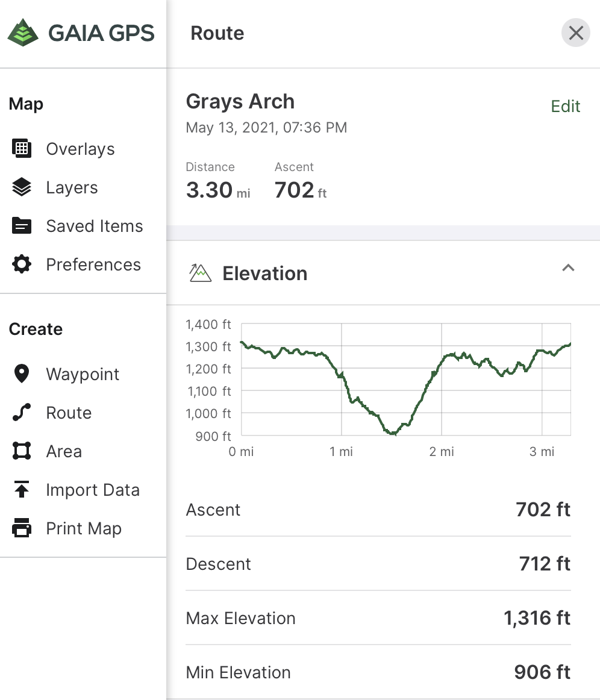This screenshot has width=600, height=700.
Task: Click the elevation mountain icon
Action: tap(200, 273)
